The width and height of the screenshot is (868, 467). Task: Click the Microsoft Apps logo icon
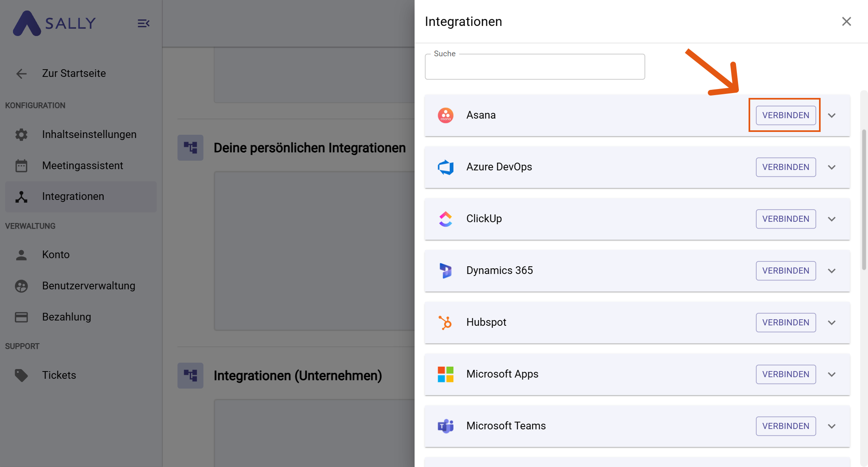tap(446, 374)
